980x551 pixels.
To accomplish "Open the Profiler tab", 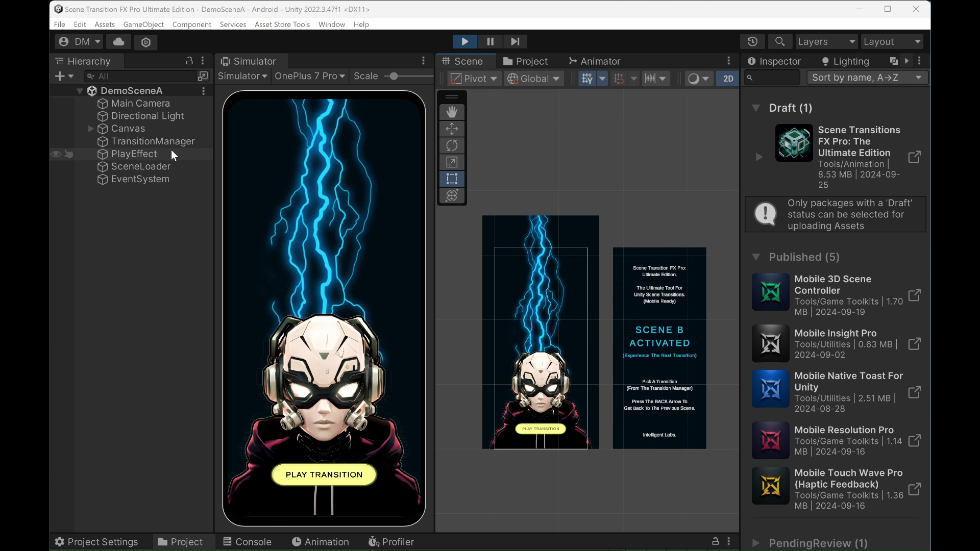I will [x=391, y=542].
